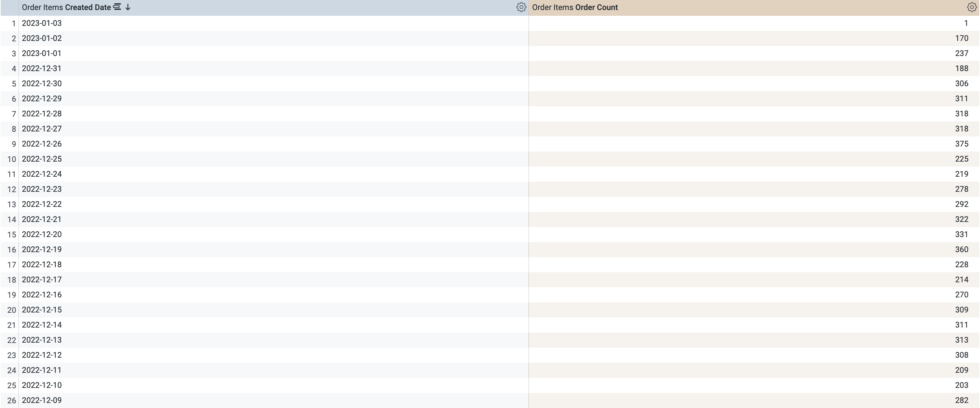Viewport: 980px width, 408px height.
Task: Select date cell 2023-01-03
Action: (42, 23)
